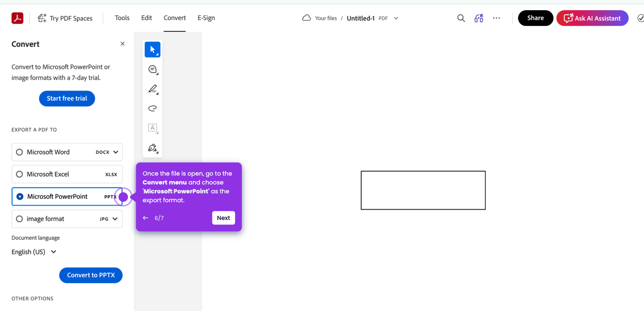
Task: Open the more options ellipsis
Action: click(497, 18)
